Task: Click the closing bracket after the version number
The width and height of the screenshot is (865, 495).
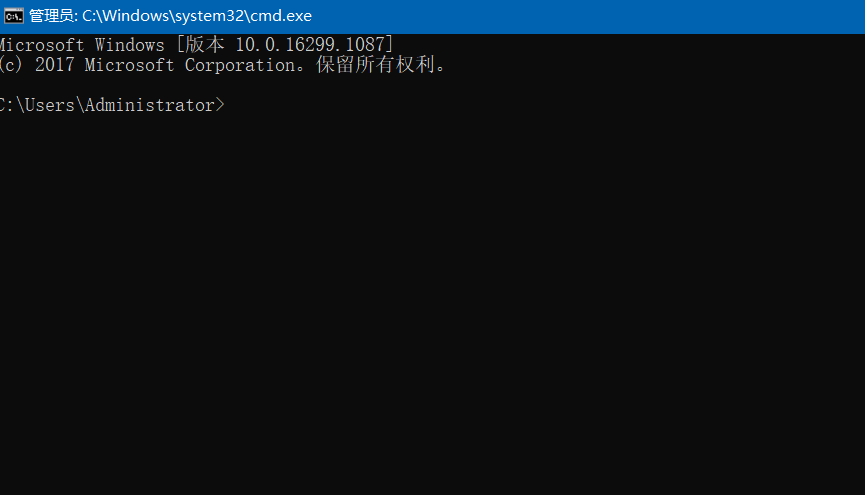Action: pos(389,45)
